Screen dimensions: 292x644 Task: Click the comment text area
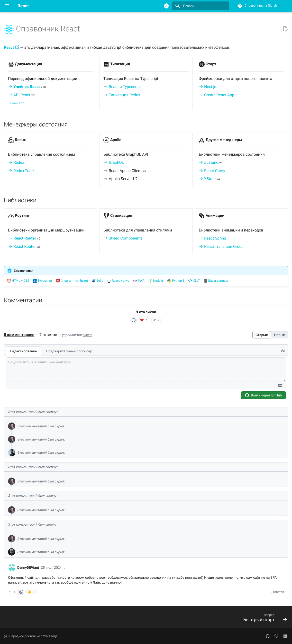146,369
